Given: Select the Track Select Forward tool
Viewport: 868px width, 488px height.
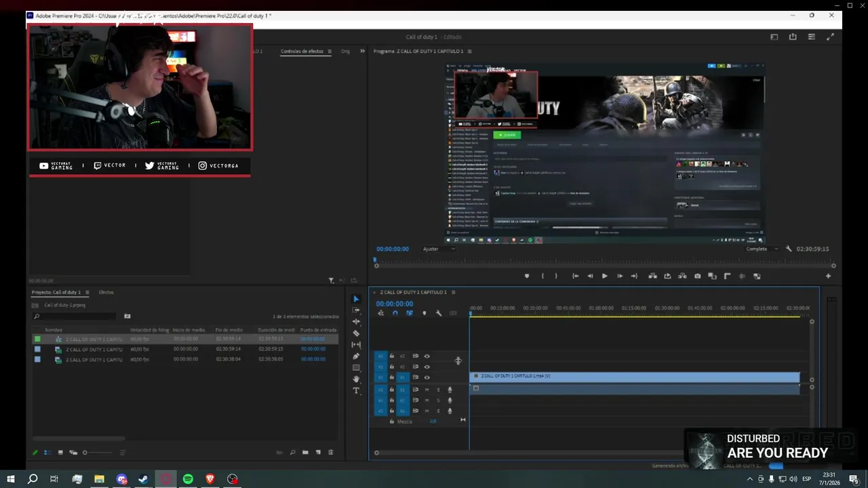Looking at the screenshot, I should click(356, 310).
